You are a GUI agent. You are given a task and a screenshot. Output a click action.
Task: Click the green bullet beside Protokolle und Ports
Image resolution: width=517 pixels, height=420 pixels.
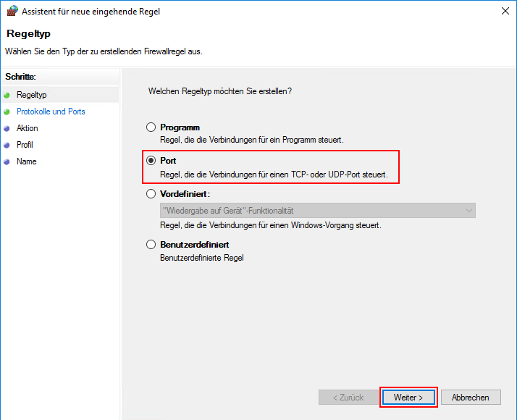pos(7,112)
